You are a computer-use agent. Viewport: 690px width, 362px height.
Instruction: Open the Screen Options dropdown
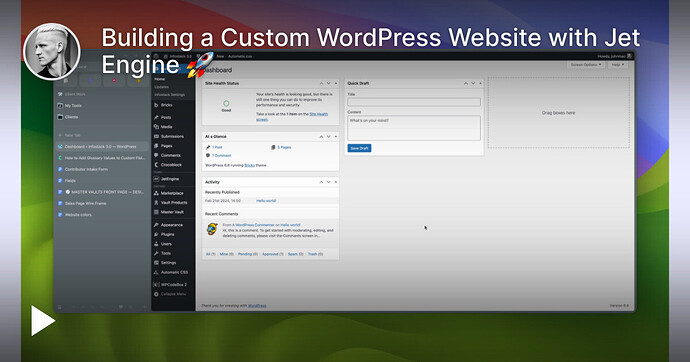(586, 65)
